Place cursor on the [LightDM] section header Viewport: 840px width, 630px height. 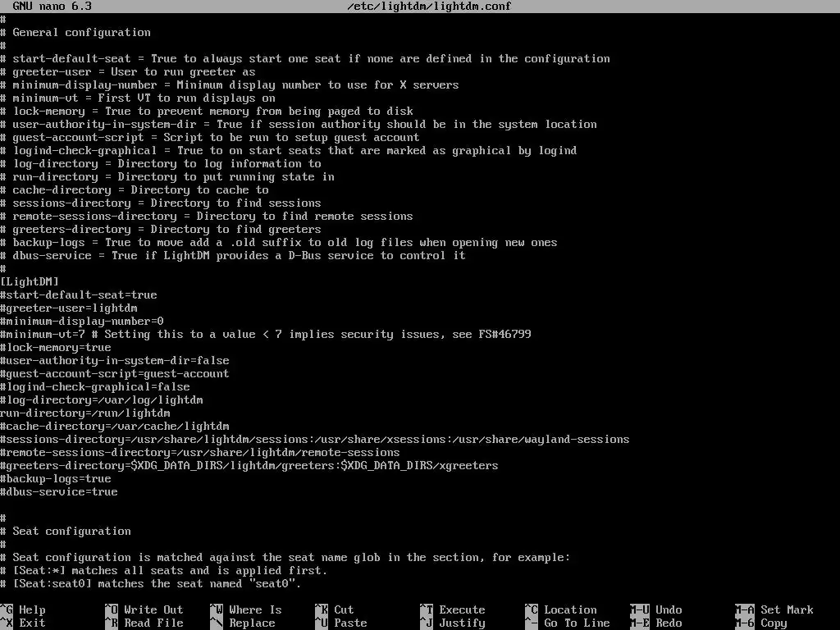coord(30,282)
